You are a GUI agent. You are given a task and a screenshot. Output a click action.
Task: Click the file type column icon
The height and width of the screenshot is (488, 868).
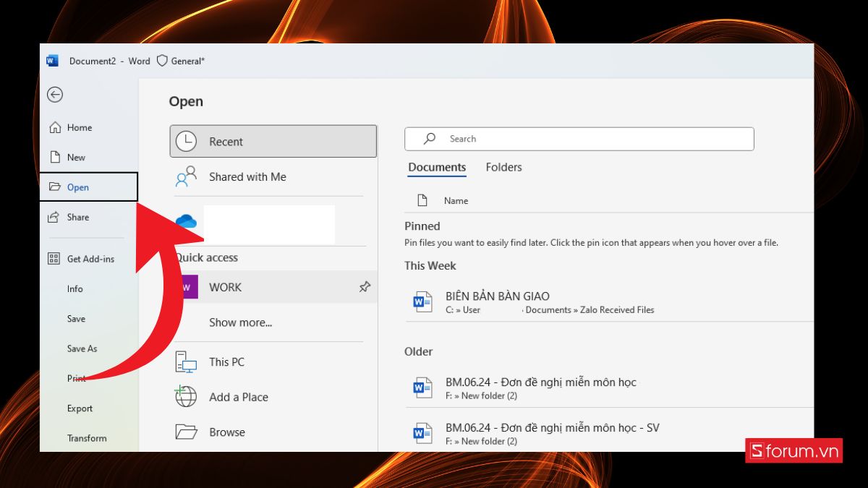pyautogui.click(x=422, y=200)
